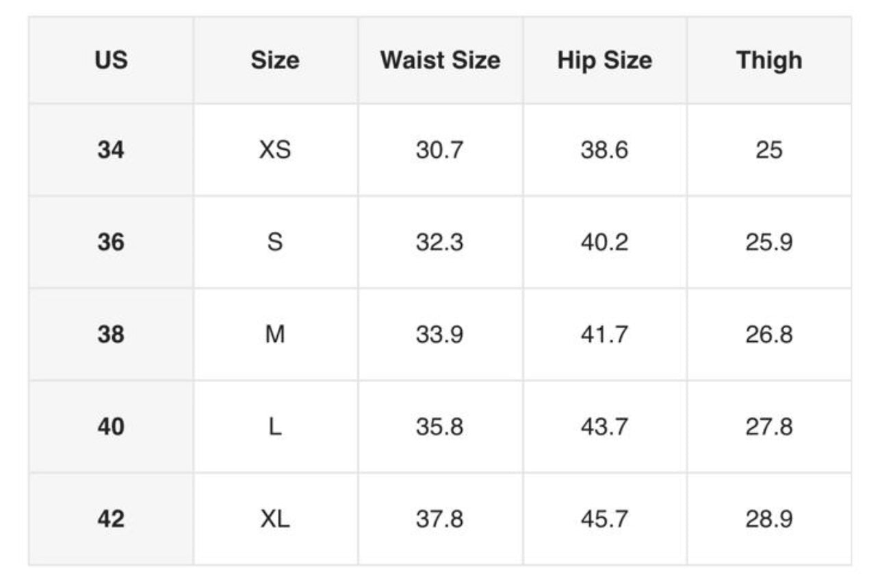
Task: Select waist value 30.7
Action: coord(440,150)
